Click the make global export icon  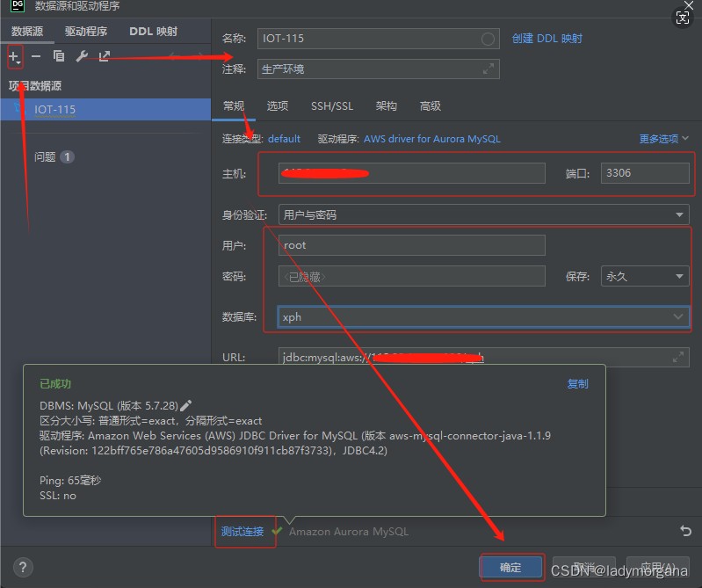[x=105, y=56]
